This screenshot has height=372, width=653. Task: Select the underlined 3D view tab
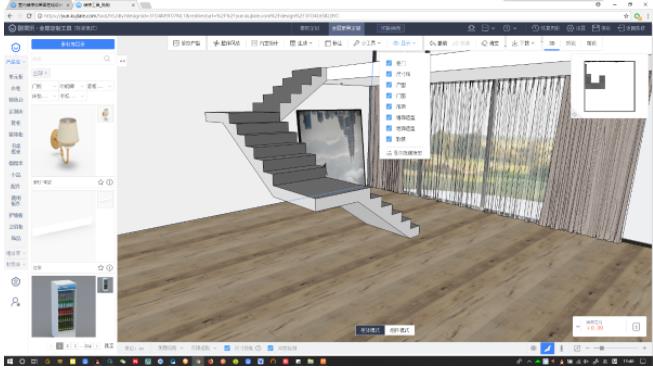tap(552, 43)
